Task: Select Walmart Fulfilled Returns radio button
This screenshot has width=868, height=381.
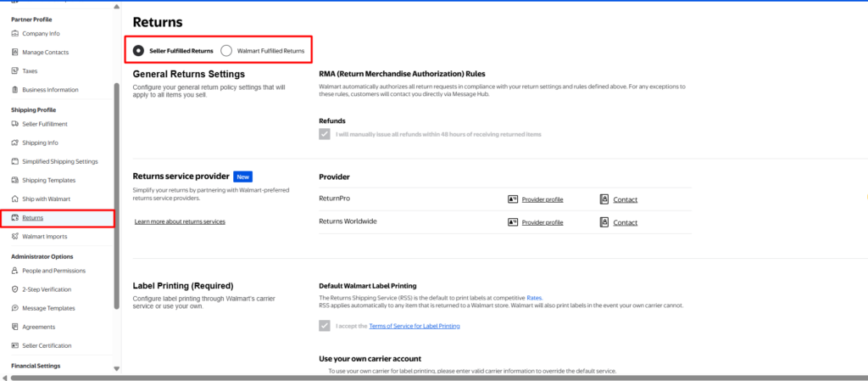Action: (225, 50)
